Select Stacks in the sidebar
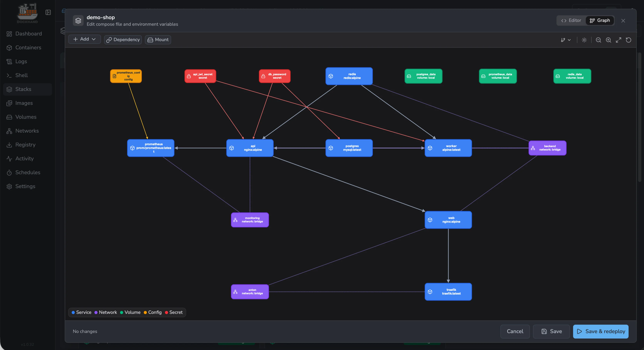 click(x=28, y=89)
